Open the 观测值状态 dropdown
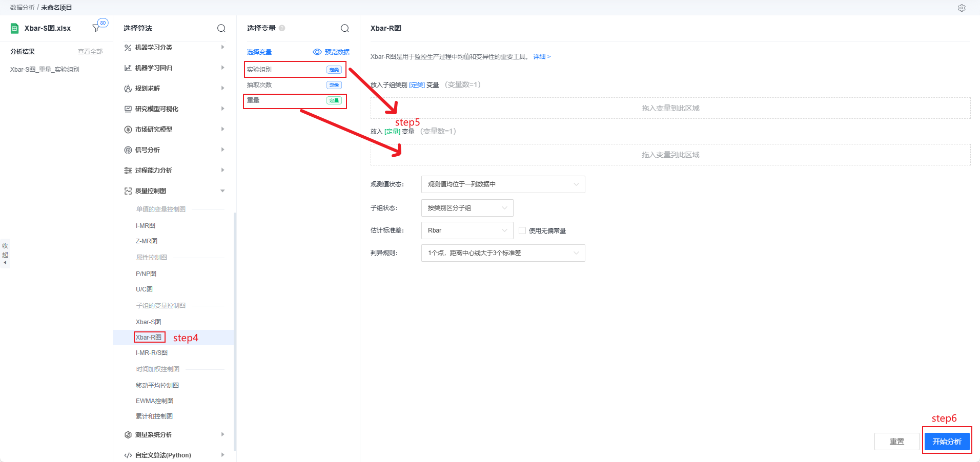The width and height of the screenshot is (980, 462). (503, 184)
